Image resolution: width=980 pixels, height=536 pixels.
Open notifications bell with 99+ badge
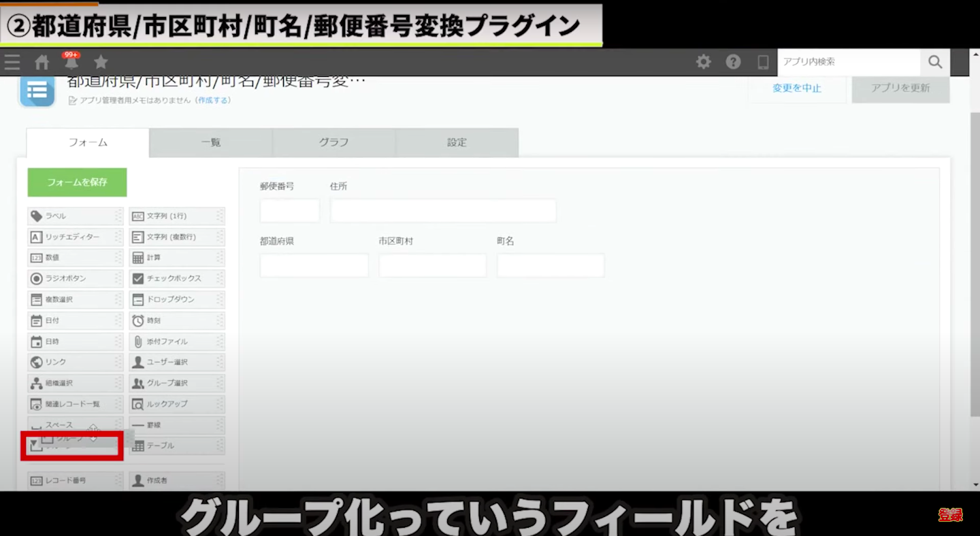coord(71,62)
